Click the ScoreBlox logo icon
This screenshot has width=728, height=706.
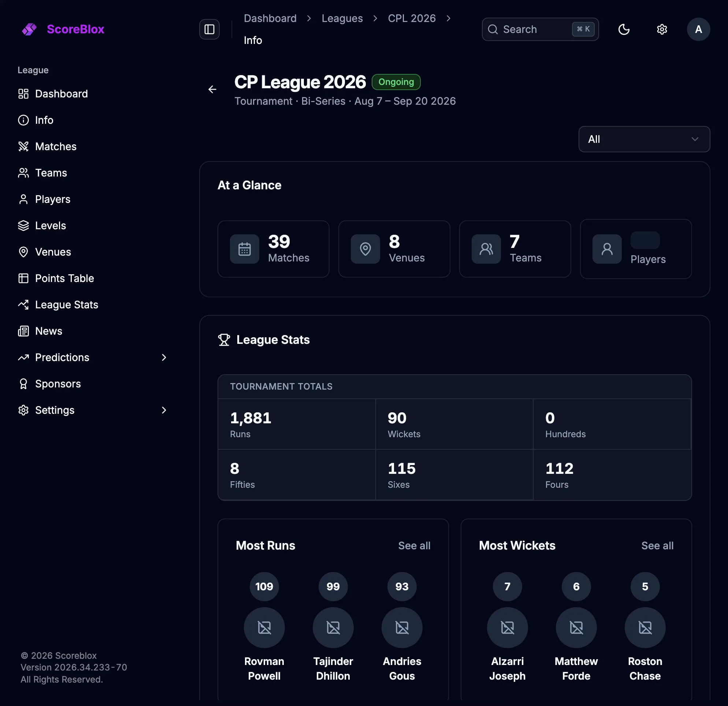[x=29, y=29]
